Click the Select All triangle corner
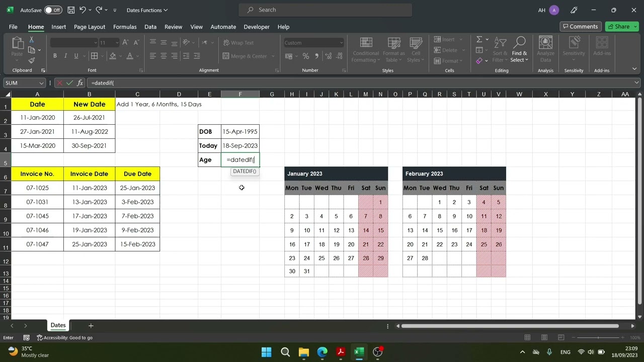Viewport: 644px width, 362px height. click(x=7, y=94)
